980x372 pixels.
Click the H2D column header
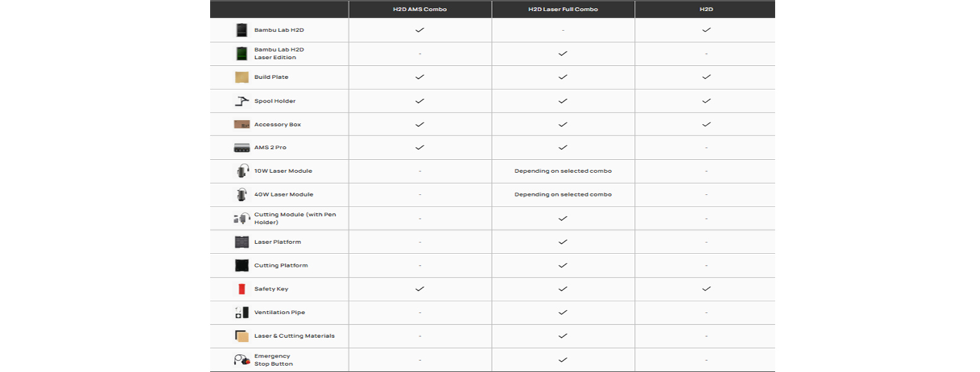[x=706, y=9]
